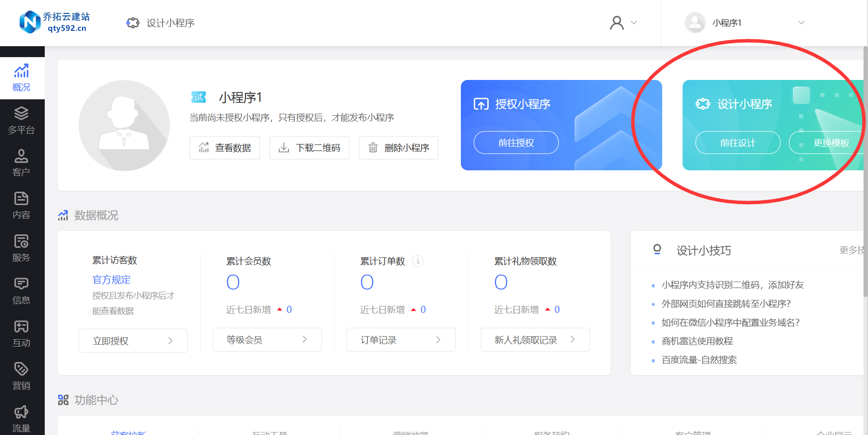The height and width of the screenshot is (435, 868).
Task: Click the 试 trial badge icon
Action: [199, 97]
